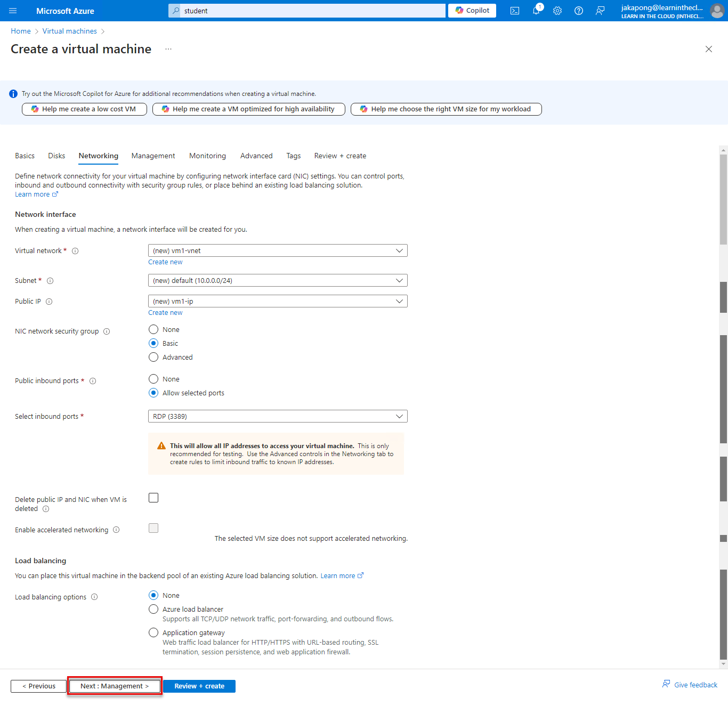This screenshot has height=706, width=728.
Task: Click the blue info icon in Copilot banner
Action: (13, 94)
